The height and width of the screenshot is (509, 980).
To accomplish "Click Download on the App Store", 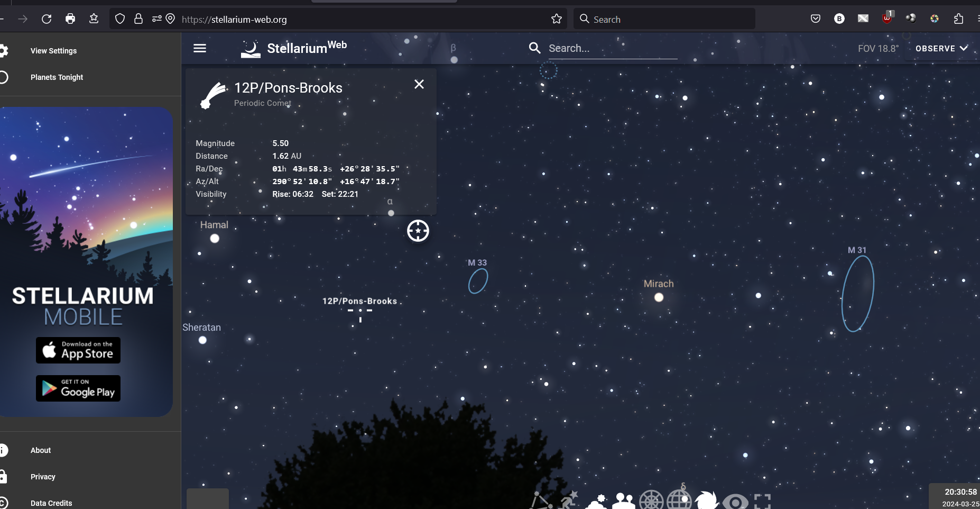I will tap(78, 350).
